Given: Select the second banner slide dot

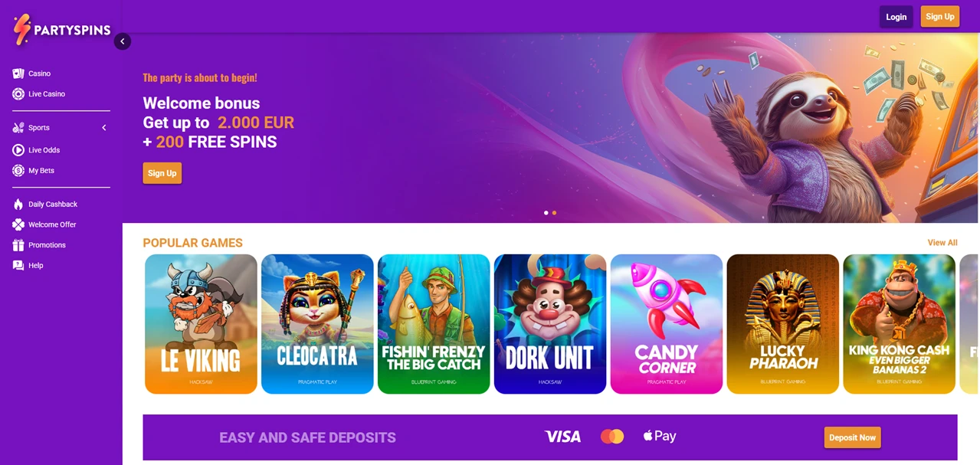Looking at the screenshot, I should pos(554,212).
